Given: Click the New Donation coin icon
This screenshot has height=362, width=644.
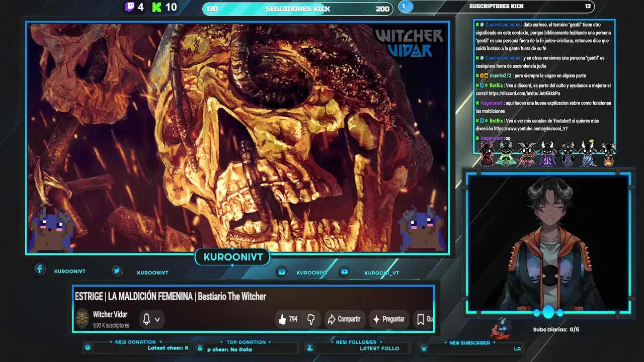Looking at the screenshot, I should 88,347.
